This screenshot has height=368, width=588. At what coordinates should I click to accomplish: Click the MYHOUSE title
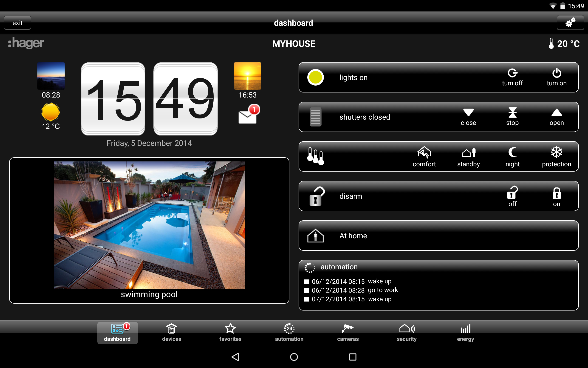click(294, 44)
